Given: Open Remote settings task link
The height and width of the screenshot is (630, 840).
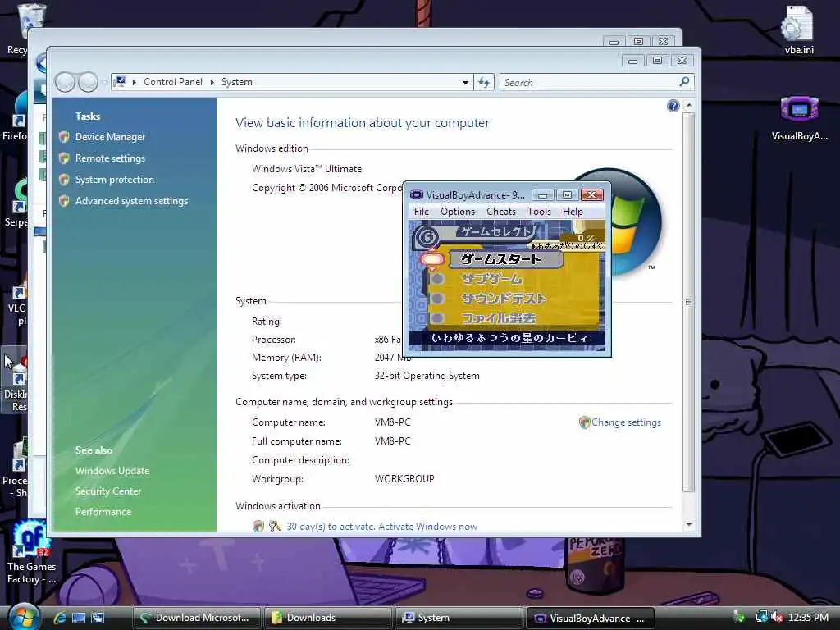Looking at the screenshot, I should 110,158.
